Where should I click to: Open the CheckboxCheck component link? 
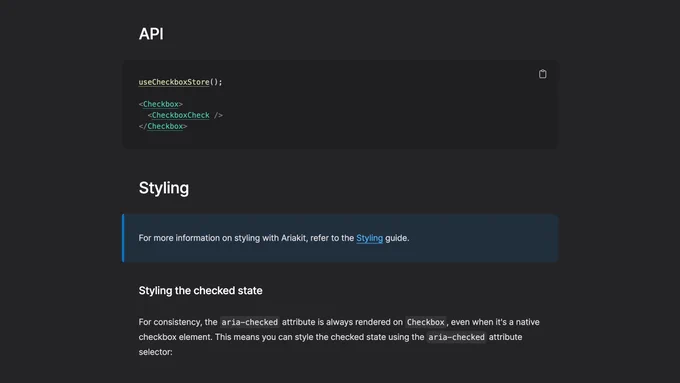click(x=180, y=115)
